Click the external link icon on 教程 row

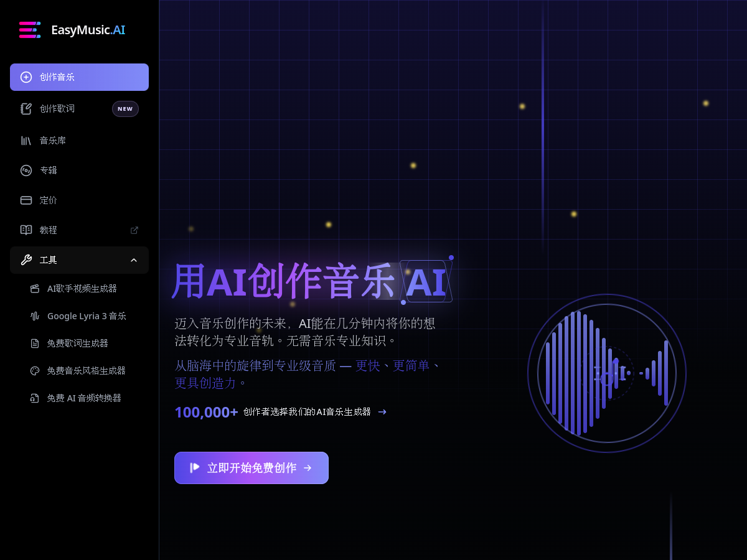tap(134, 230)
